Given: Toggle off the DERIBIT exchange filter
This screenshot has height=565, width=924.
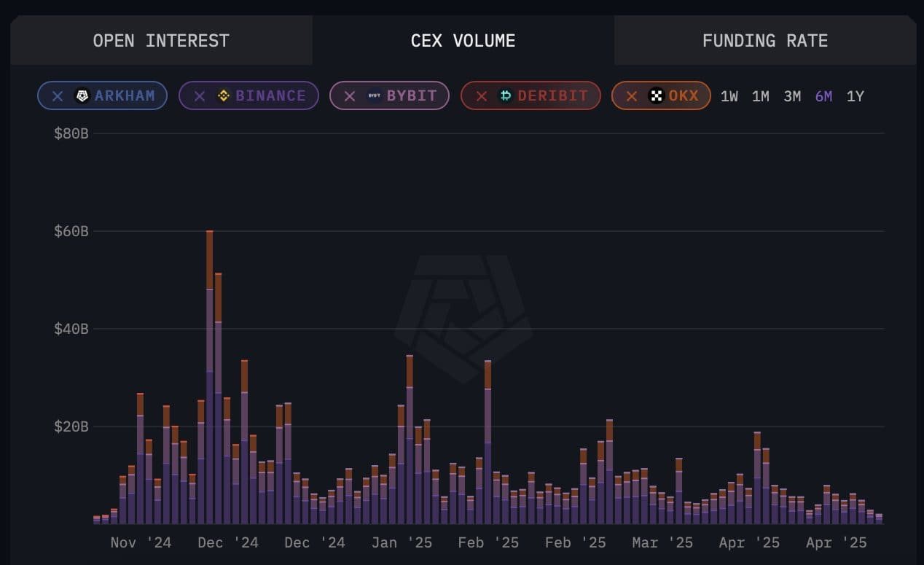Looking at the screenshot, I should click(482, 96).
